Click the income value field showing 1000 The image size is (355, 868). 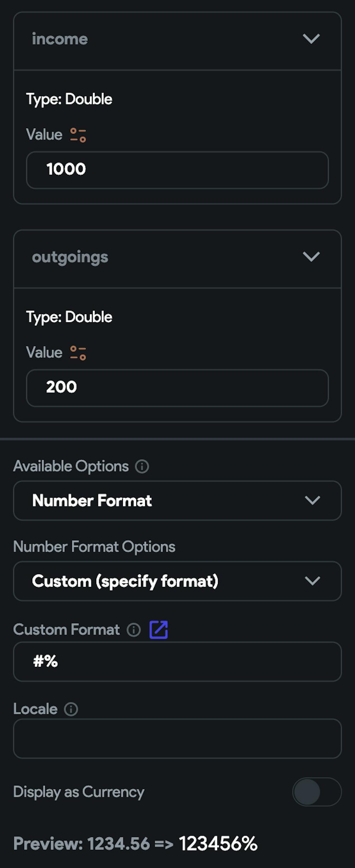[177, 169]
